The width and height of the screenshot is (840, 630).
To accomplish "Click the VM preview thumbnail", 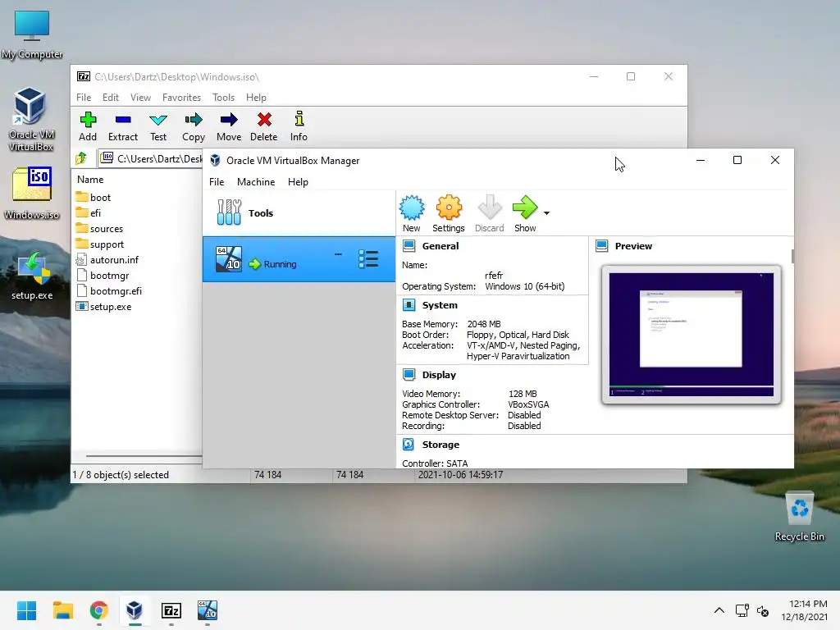I will tap(691, 335).
